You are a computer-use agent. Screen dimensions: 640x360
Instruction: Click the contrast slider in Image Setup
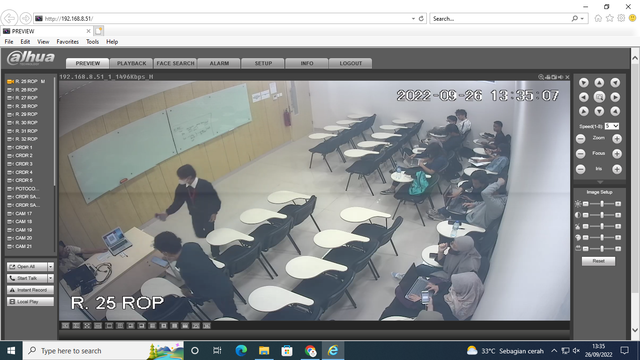[602, 215]
